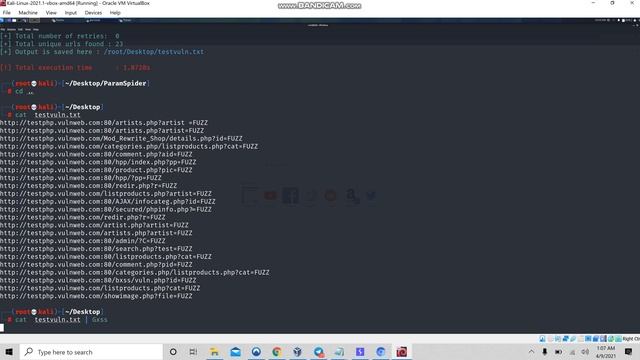Check the battery tray icon

[558, 351]
